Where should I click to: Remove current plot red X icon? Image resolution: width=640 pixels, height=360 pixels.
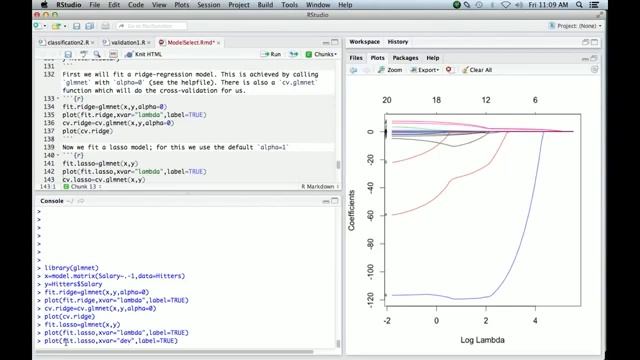449,70
